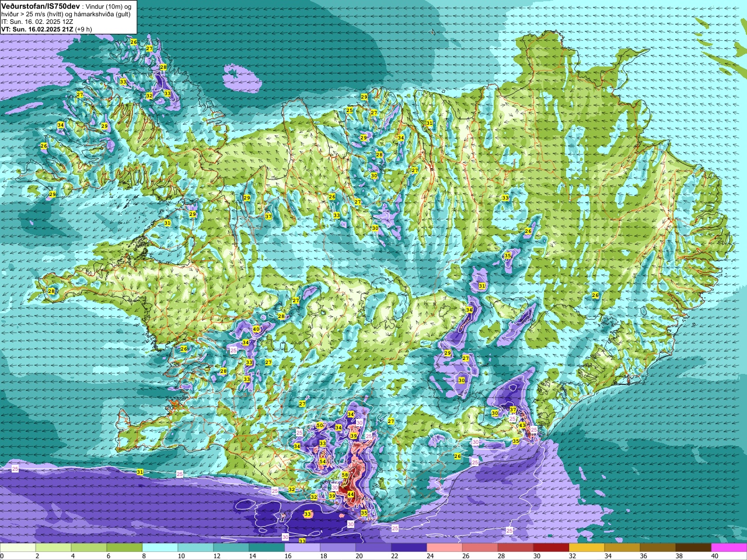Pick the salmon 26–28 legend swatch

(480, 548)
